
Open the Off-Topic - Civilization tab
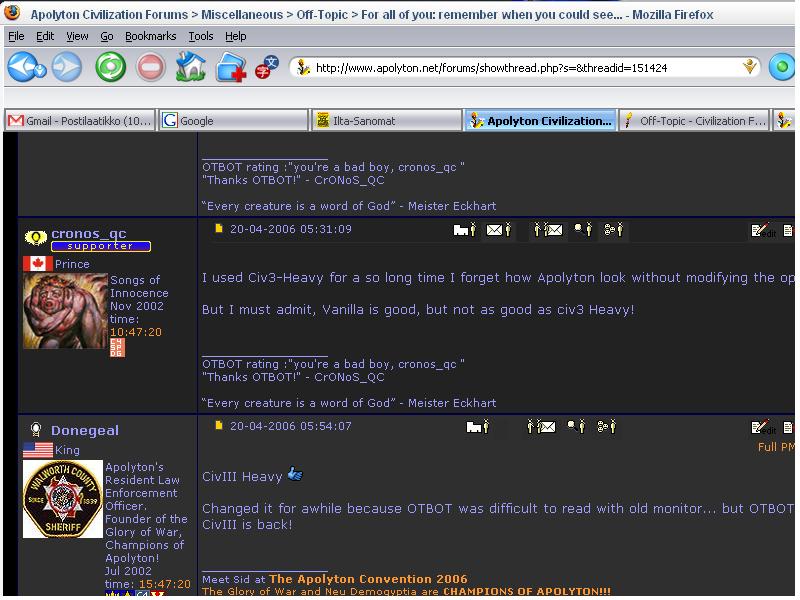(x=694, y=121)
